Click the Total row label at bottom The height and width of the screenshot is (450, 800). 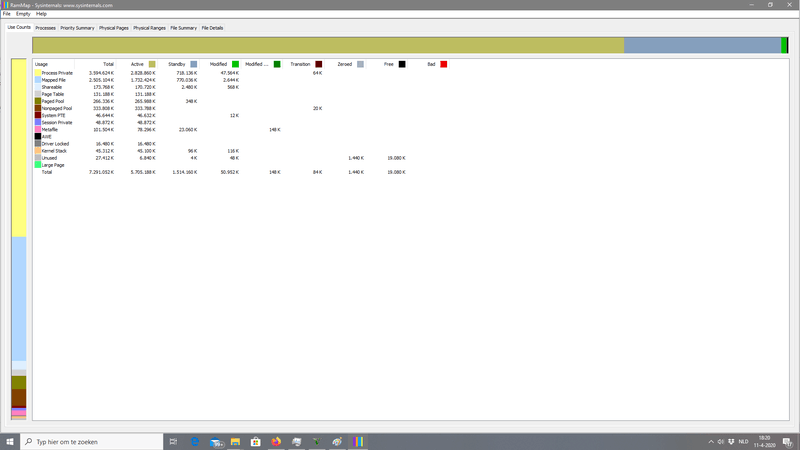[x=47, y=172]
